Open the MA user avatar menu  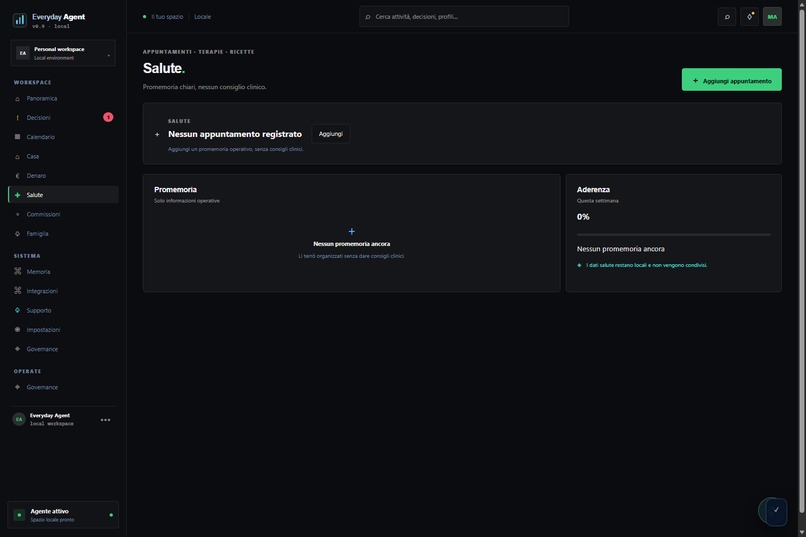point(772,16)
